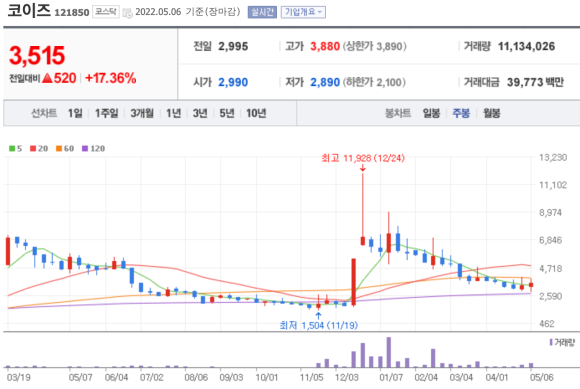
Task: Click the calendar icon beside the date
Action: (x=127, y=13)
